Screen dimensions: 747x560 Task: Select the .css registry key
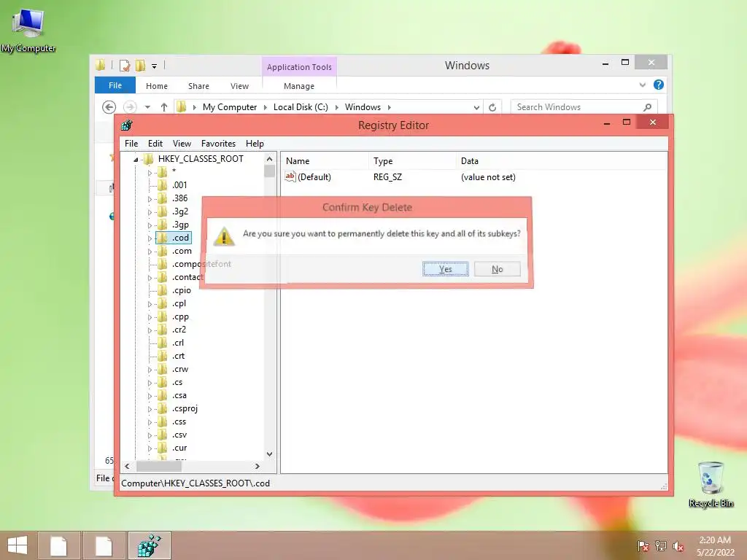(179, 421)
